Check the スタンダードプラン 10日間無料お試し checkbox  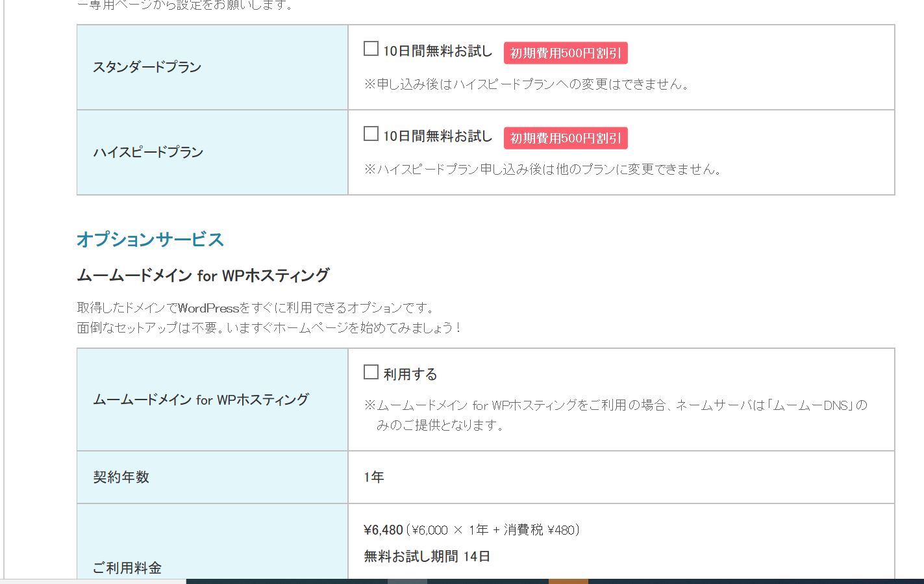click(371, 49)
